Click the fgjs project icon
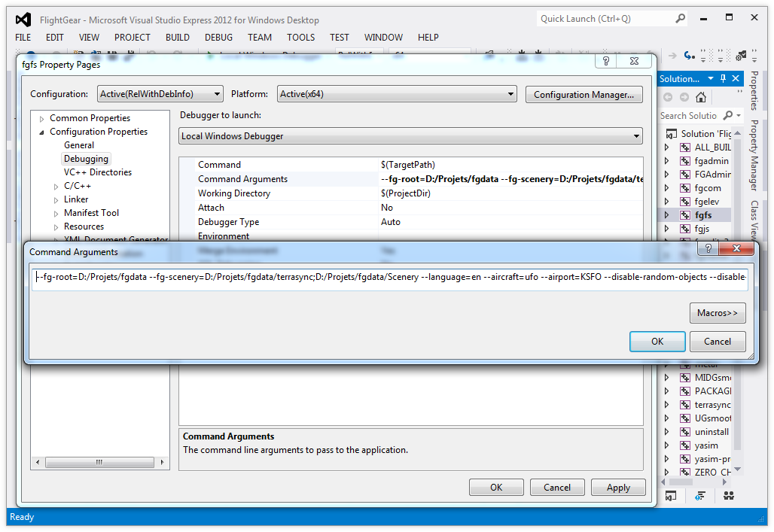The image size is (774, 532). pyautogui.click(x=685, y=229)
